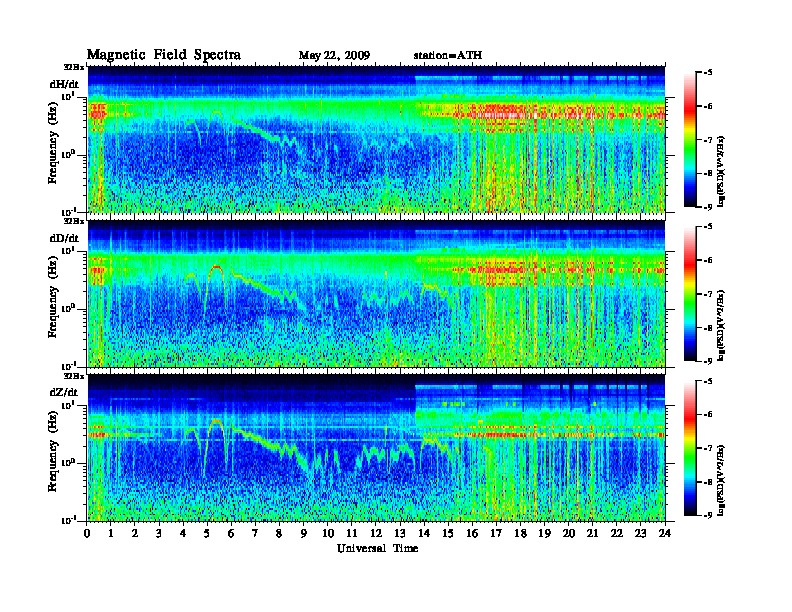Click the hour 18 tick label on the time axis

520,533
